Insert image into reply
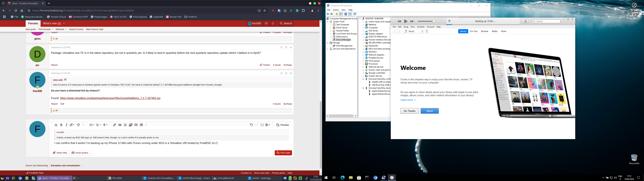 pos(120,125)
